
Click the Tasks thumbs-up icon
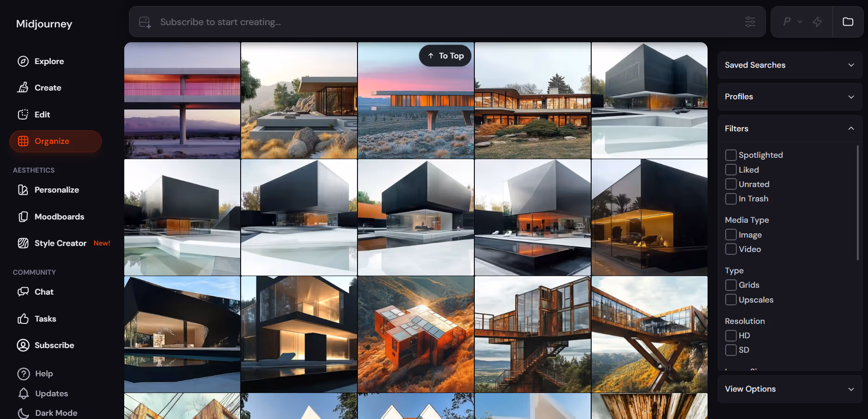23,319
